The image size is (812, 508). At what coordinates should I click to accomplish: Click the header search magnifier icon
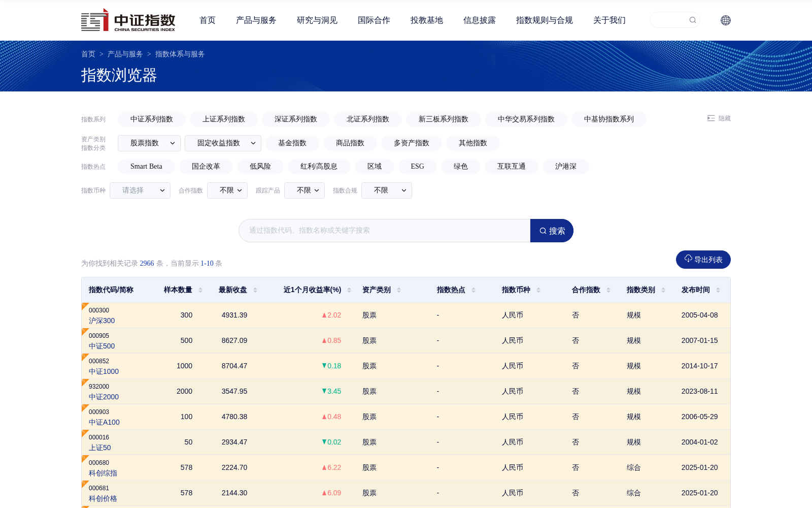pos(692,20)
